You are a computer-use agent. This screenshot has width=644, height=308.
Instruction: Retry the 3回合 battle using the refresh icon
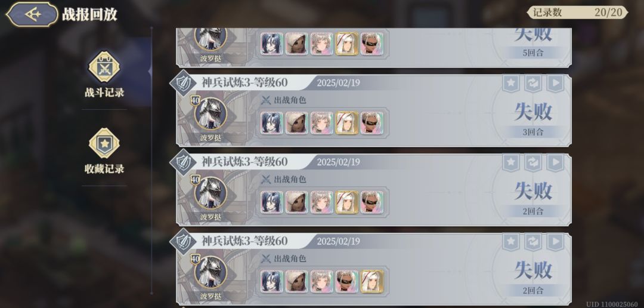532,84
